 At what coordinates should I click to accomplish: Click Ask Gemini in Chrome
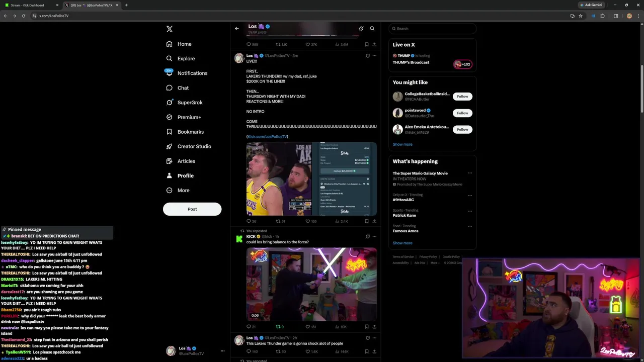(591, 5)
